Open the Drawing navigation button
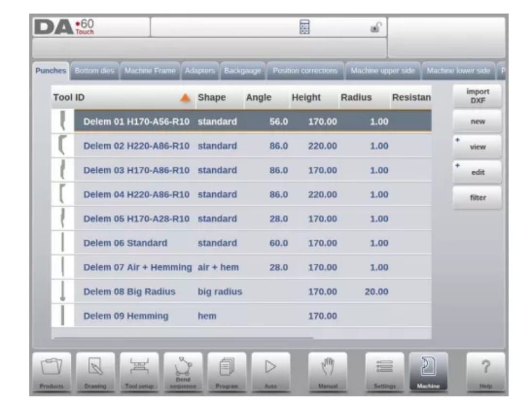The width and height of the screenshot is (532, 404). click(x=95, y=372)
